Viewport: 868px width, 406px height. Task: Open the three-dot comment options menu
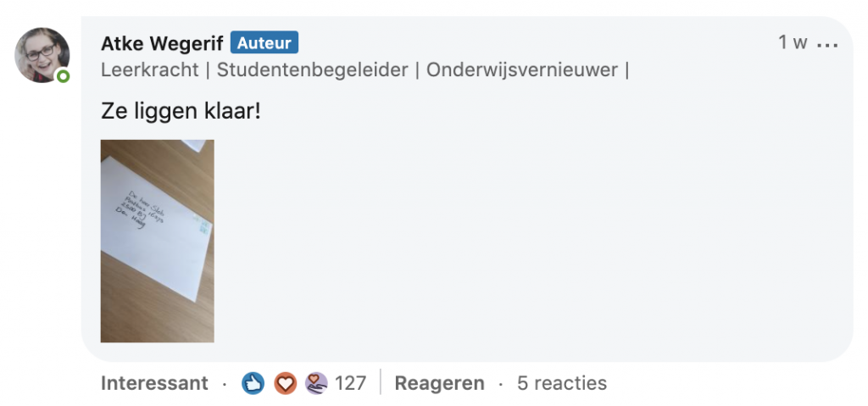tap(826, 44)
